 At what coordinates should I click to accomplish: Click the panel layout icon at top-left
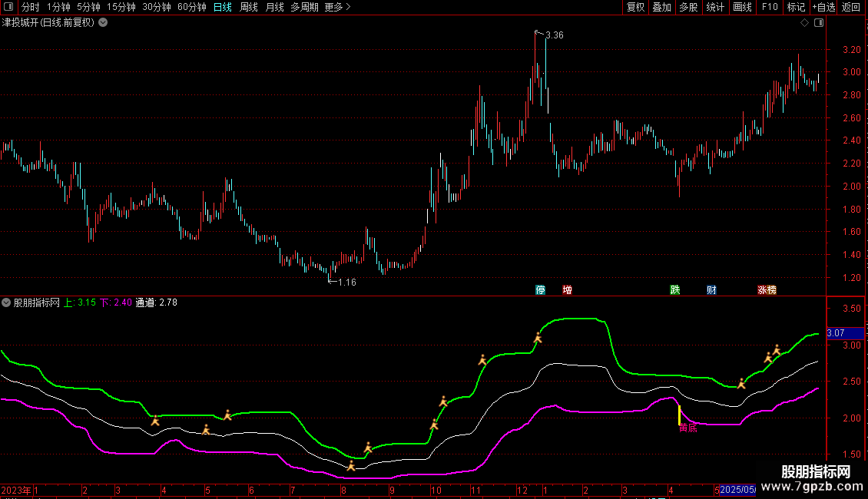pyautogui.click(x=8, y=8)
